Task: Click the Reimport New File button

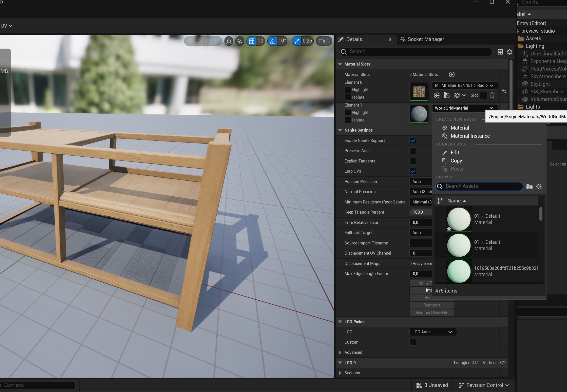Action: pos(432,313)
